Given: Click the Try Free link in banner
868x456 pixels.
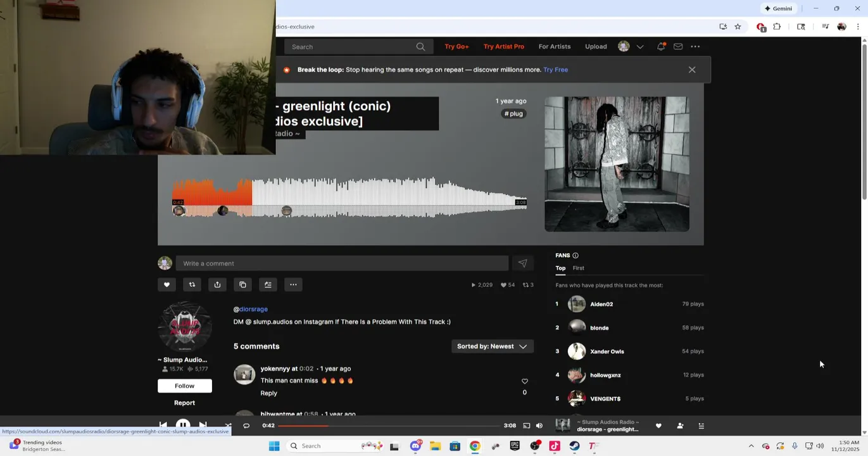Looking at the screenshot, I should pyautogui.click(x=555, y=70).
